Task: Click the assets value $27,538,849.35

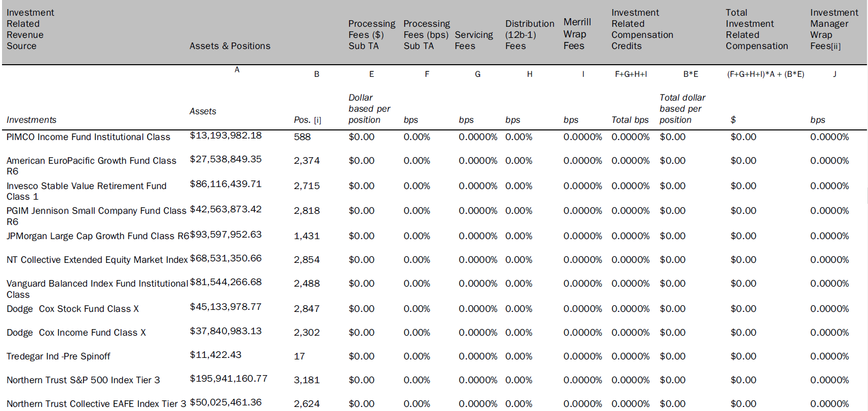Action: (226, 159)
